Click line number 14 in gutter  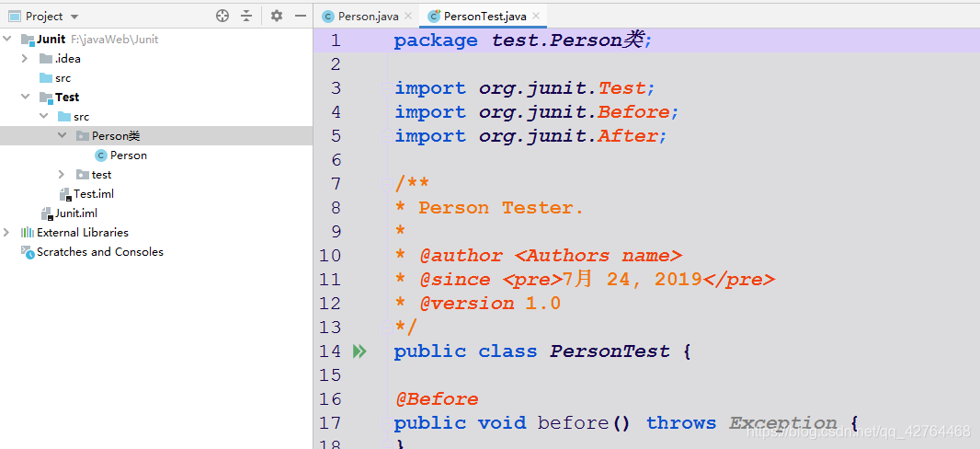tap(330, 351)
